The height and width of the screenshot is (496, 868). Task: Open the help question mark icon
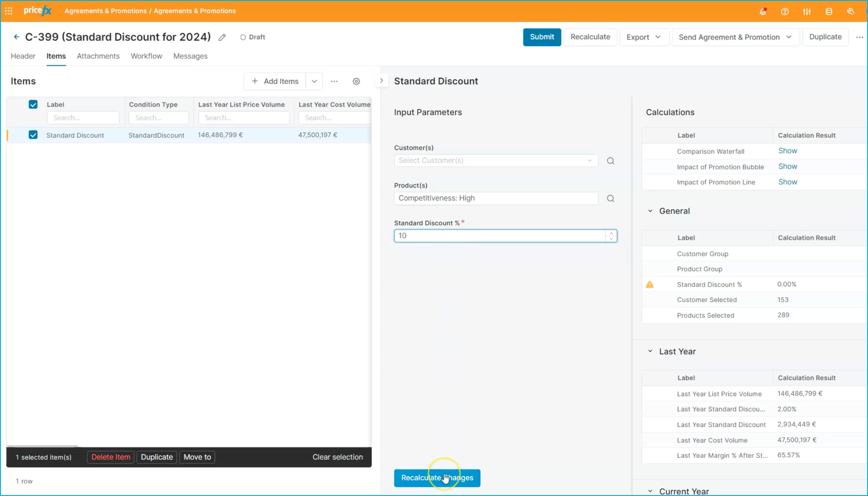[785, 11]
